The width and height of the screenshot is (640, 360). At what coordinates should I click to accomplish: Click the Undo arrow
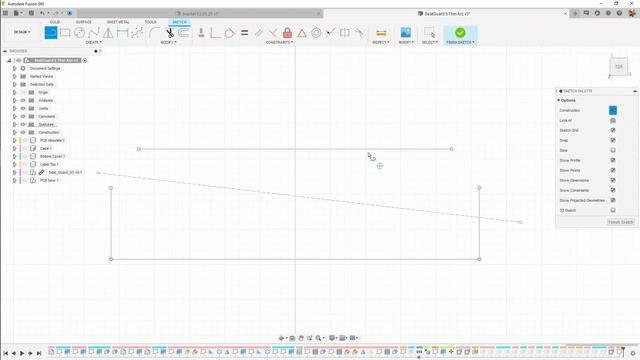click(42, 13)
